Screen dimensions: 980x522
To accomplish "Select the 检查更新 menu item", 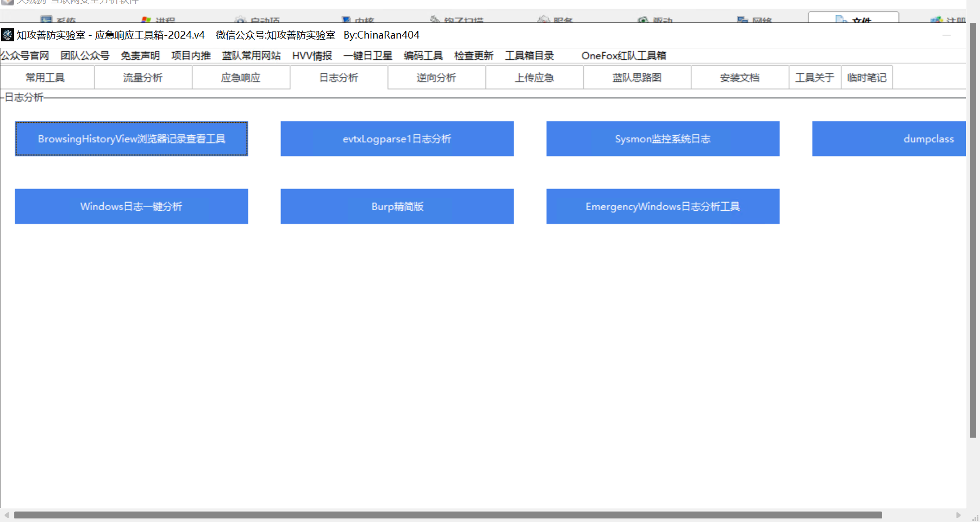I will click(473, 56).
